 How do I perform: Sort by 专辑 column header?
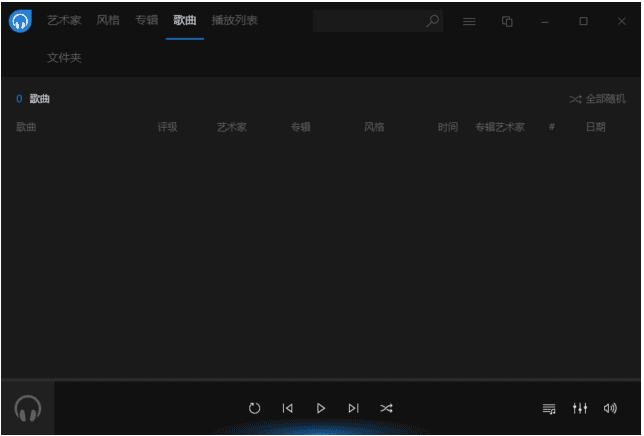(301, 127)
